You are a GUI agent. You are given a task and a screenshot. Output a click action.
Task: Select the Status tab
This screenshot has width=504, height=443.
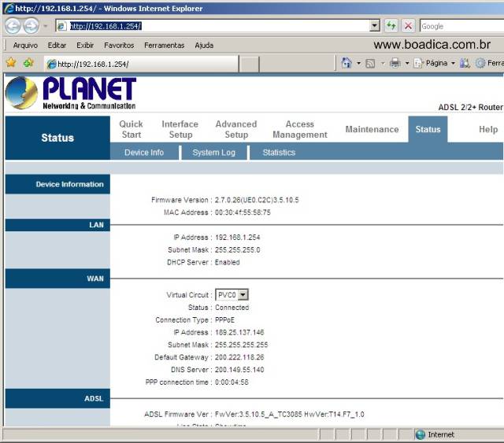(428, 129)
